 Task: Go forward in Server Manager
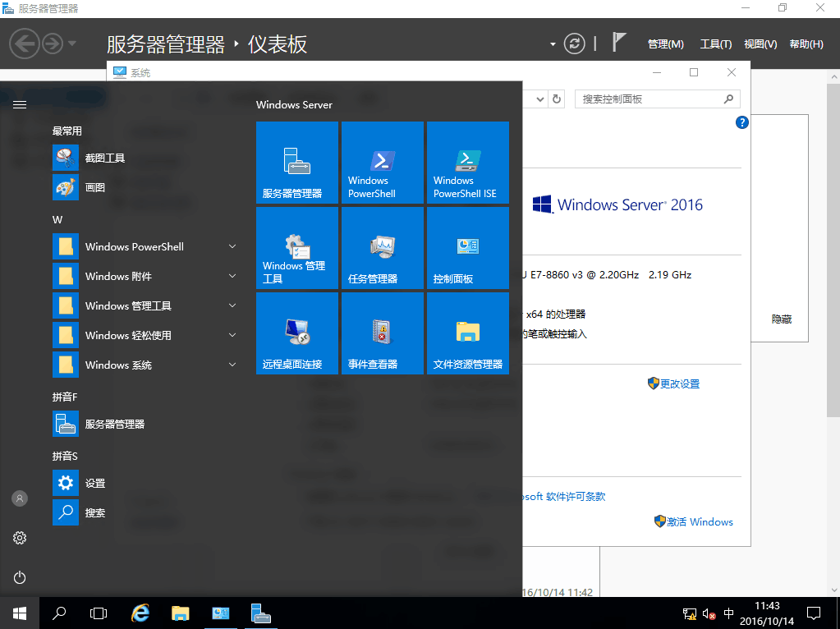53,44
